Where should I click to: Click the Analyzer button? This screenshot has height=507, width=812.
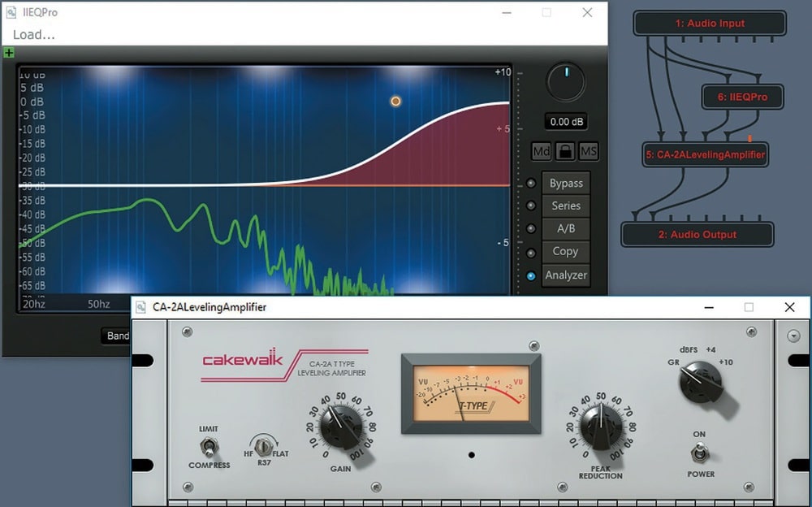coord(566,275)
